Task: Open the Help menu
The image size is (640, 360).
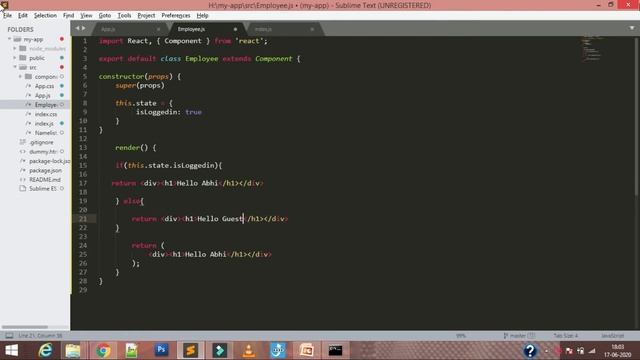Action: (202, 16)
